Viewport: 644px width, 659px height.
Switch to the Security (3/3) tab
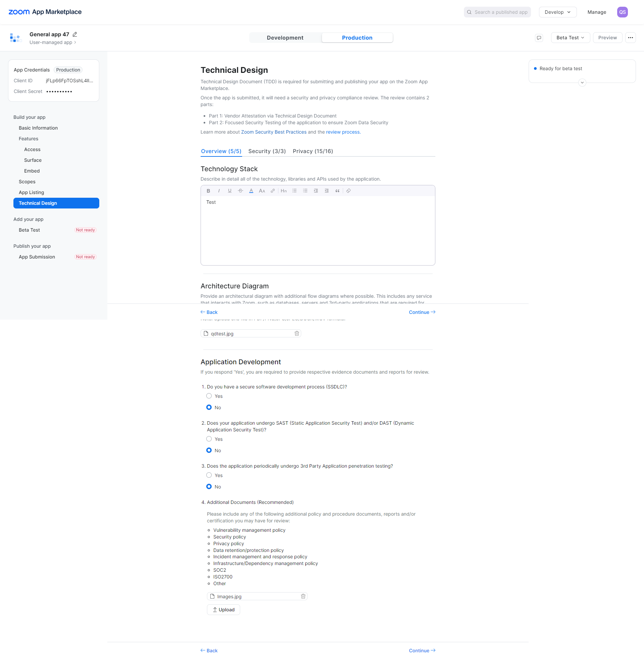coord(267,151)
